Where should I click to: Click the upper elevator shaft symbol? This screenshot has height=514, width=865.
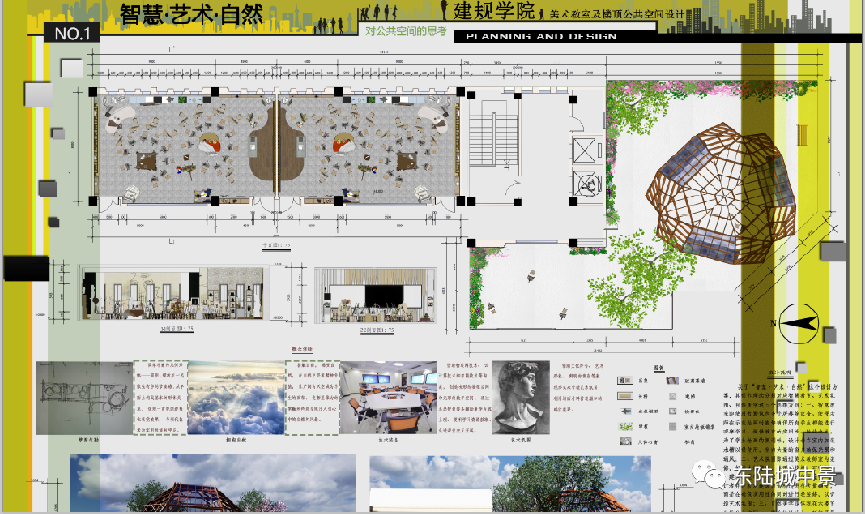tap(583, 150)
